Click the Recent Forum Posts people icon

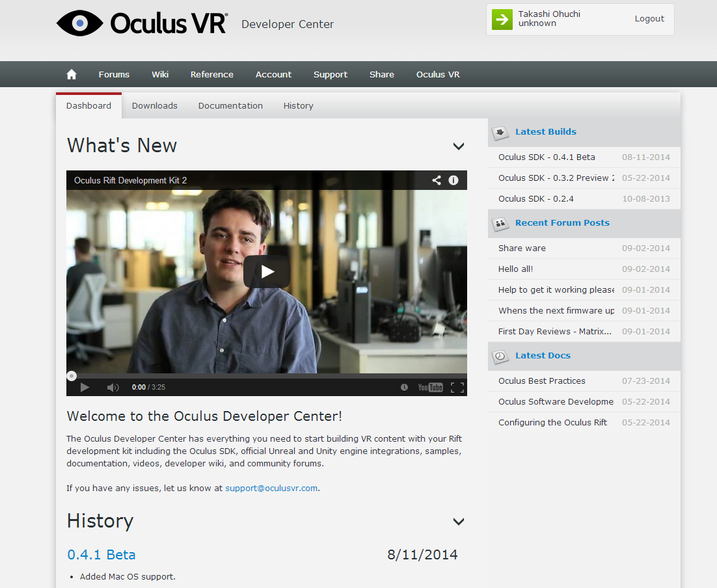(x=500, y=224)
